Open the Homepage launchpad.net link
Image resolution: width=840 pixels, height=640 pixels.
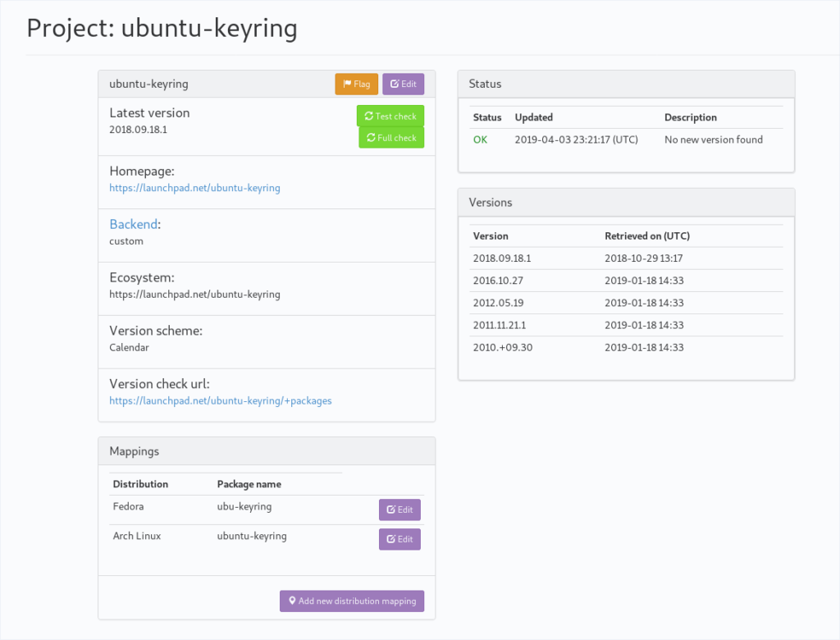(194, 188)
